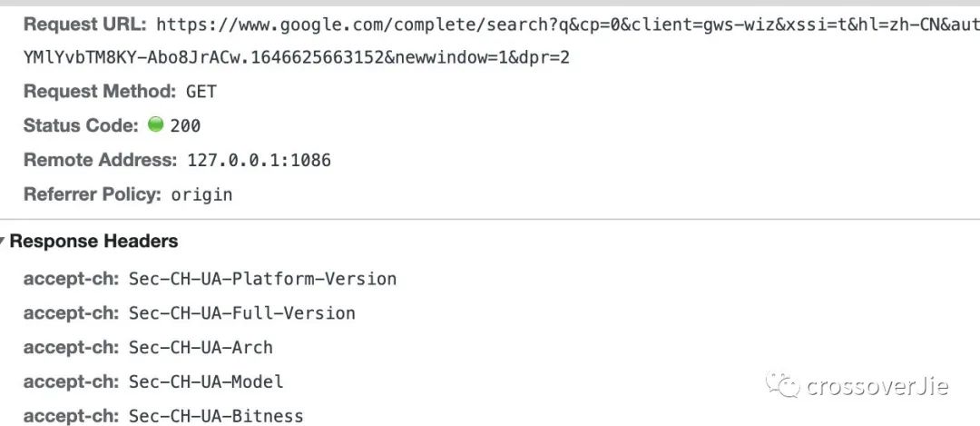Screen dimensions: 980x426
Task: Click the Status Code label
Action: point(81,125)
